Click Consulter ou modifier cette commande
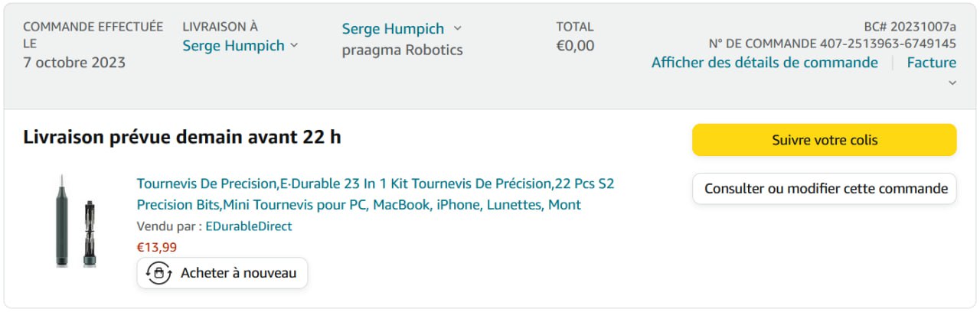 tap(825, 189)
